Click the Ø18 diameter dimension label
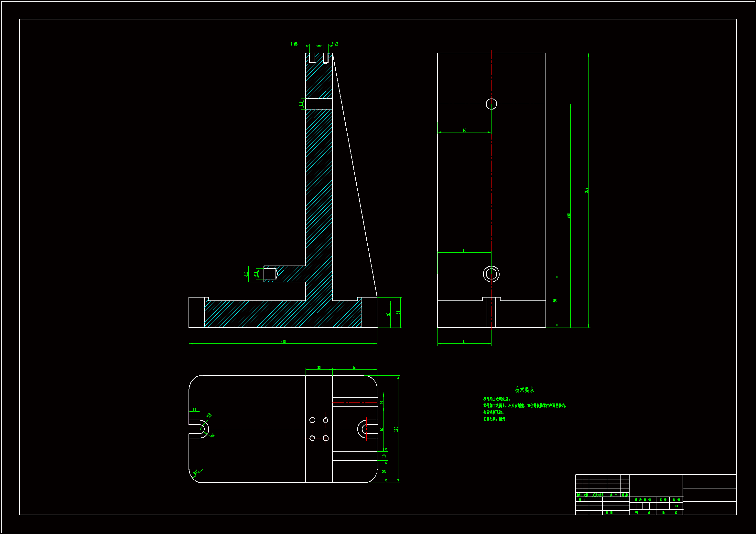The image size is (756, 534). tap(246, 274)
